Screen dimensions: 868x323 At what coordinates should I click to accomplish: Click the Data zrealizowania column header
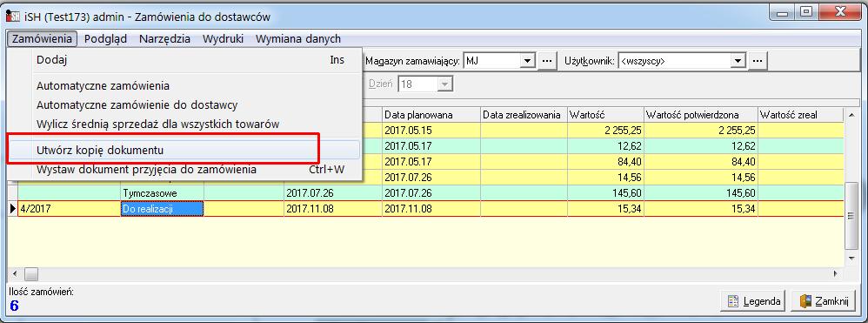coord(523,115)
